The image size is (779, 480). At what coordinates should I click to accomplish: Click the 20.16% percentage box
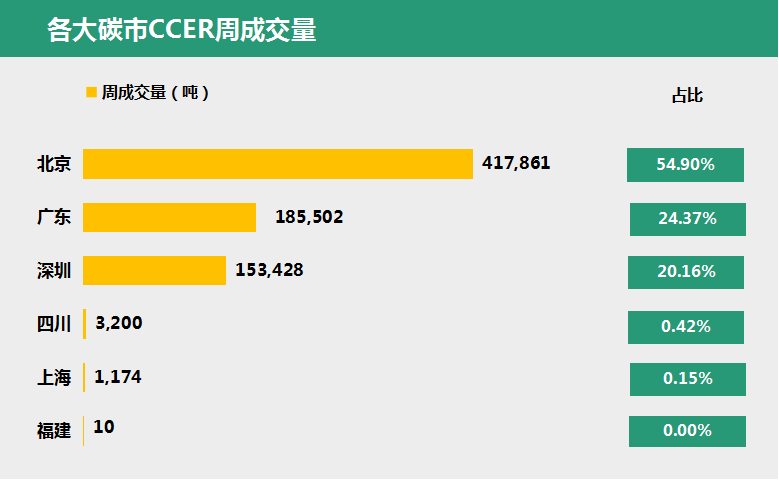click(686, 272)
